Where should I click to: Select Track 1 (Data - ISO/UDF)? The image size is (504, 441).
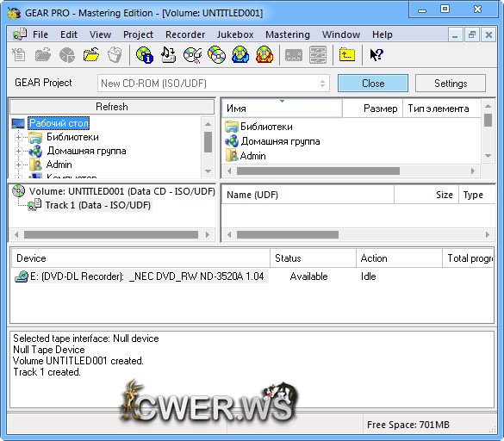pos(97,205)
